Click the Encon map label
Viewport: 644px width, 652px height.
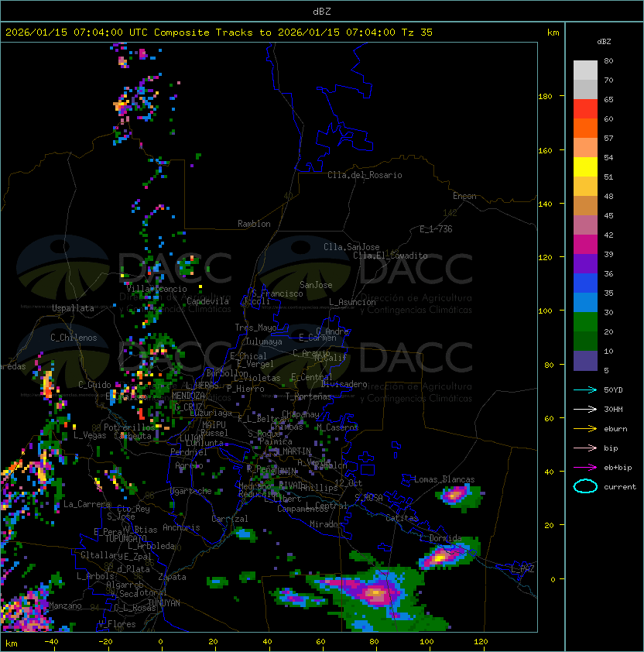click(x=464, y=196)
